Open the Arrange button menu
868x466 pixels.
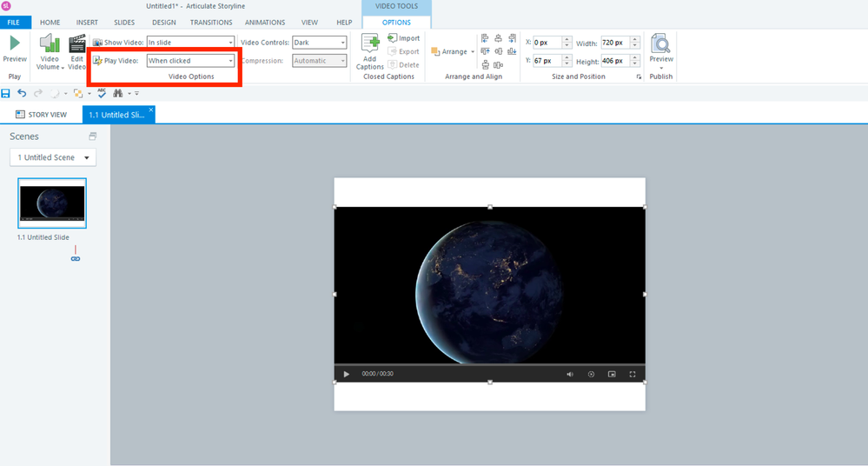(455, 52)
